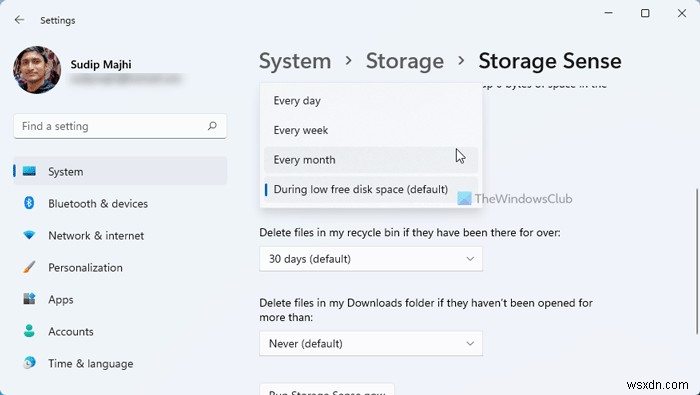Click the search magnifier icon
Screen dimensions: 700x395
point(212,126)
